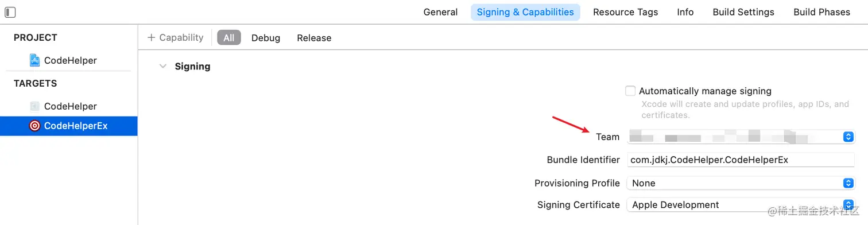
Task: Open the Apple Development certificate dropdown
Action: click(741, 205)
